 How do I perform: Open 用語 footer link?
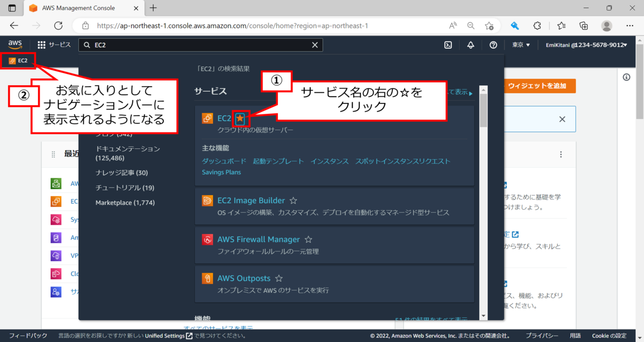click(575, 336)
